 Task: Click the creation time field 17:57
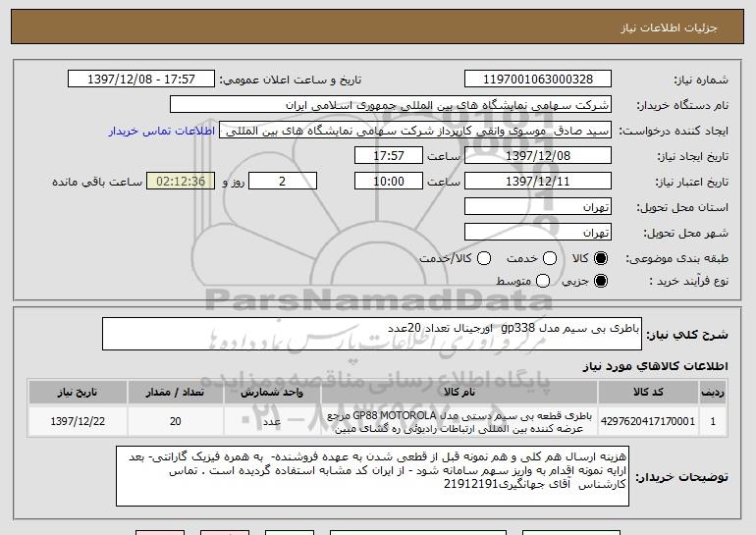389,156
